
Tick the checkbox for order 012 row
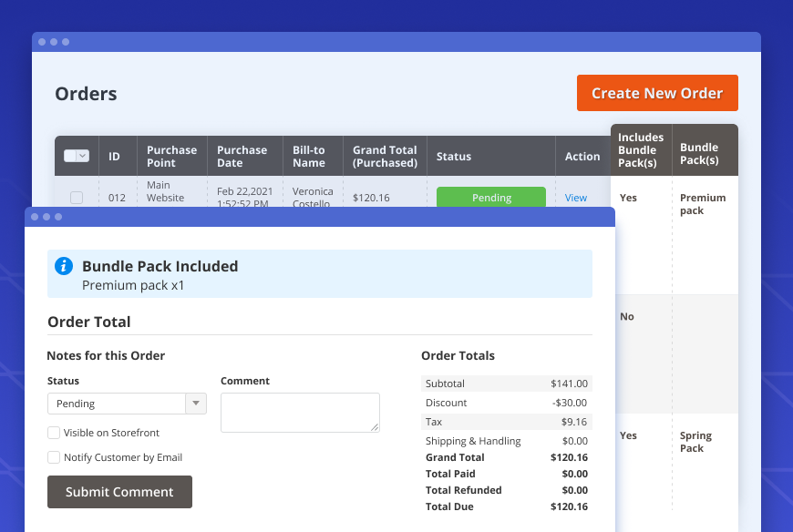pos(77,198)
